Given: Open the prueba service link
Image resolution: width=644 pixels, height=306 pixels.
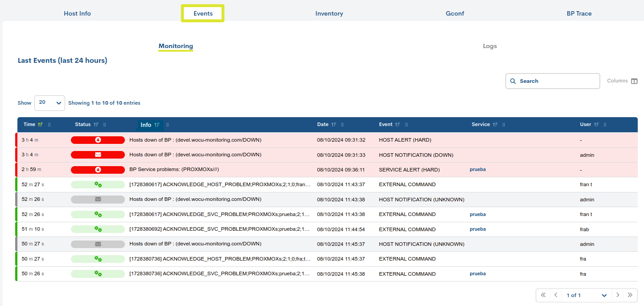Looking at the screenshot, I should pyautogui.click(x=478, y=170).
